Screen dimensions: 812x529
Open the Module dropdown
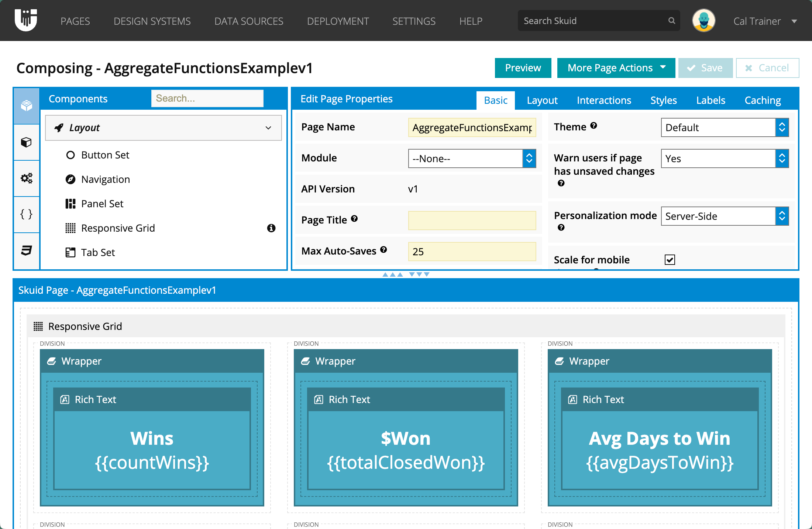tap(472, 158)
